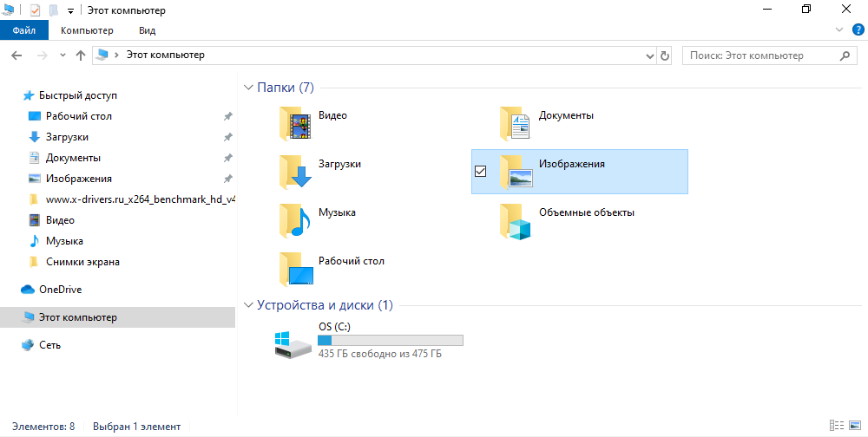Collapse the Устройства и диски group
Viewport: 868px width, 437px height.
249,305
